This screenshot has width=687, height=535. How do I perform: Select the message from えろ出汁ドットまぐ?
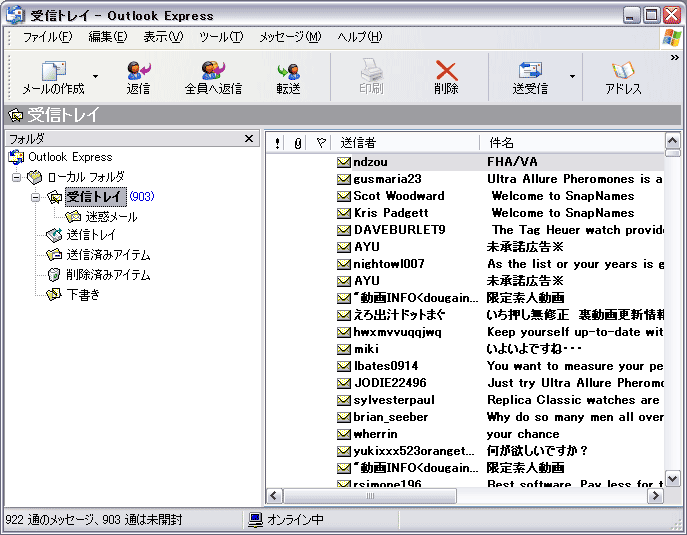(x=465, y=315)
